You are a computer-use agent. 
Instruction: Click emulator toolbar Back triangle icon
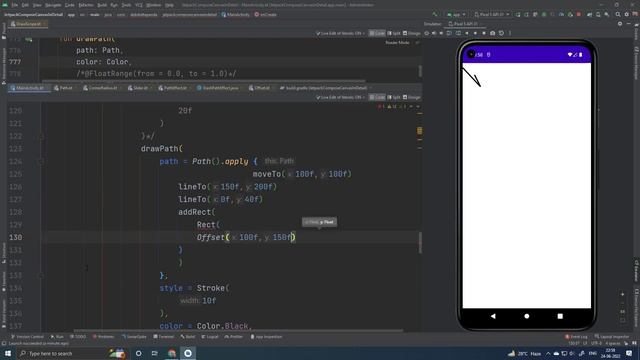[467, 33]
